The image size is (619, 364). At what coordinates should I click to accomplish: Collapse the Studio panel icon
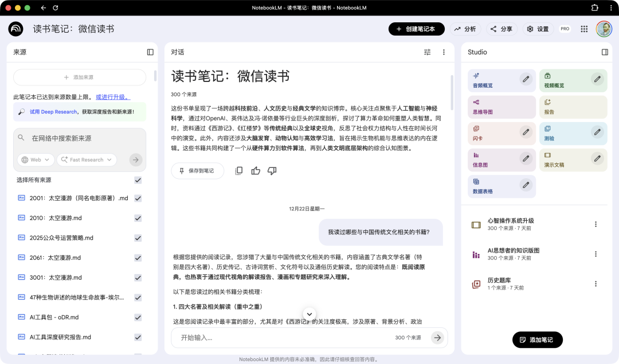tap(605, 52)
